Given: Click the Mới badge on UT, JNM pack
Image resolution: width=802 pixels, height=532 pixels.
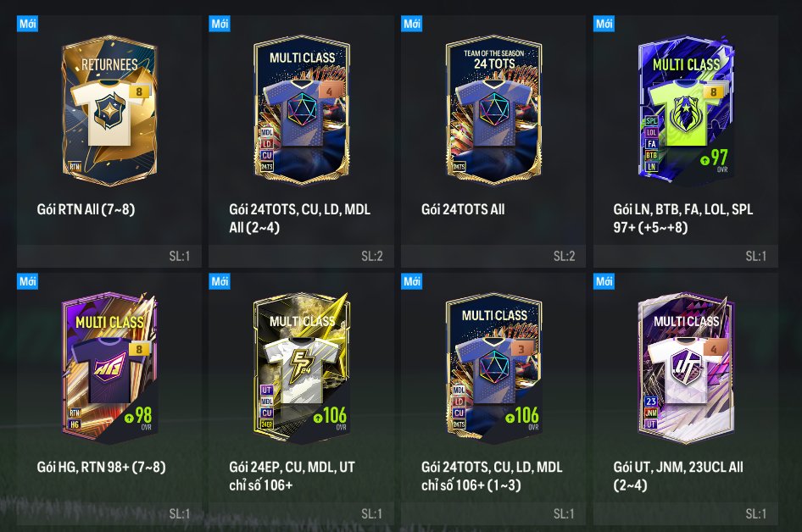Looking at the screenshot, I should (604, 281).
